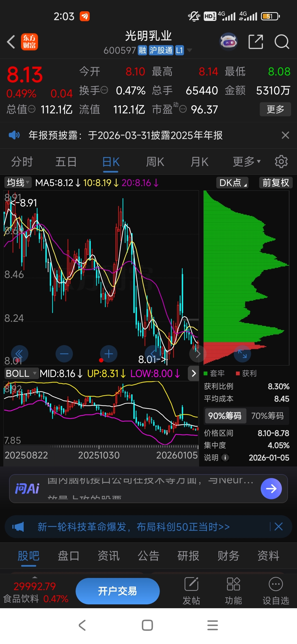297x644 pixels.
Task: Open the robot AI assistant avatar
Action: (x=228, y=42)
